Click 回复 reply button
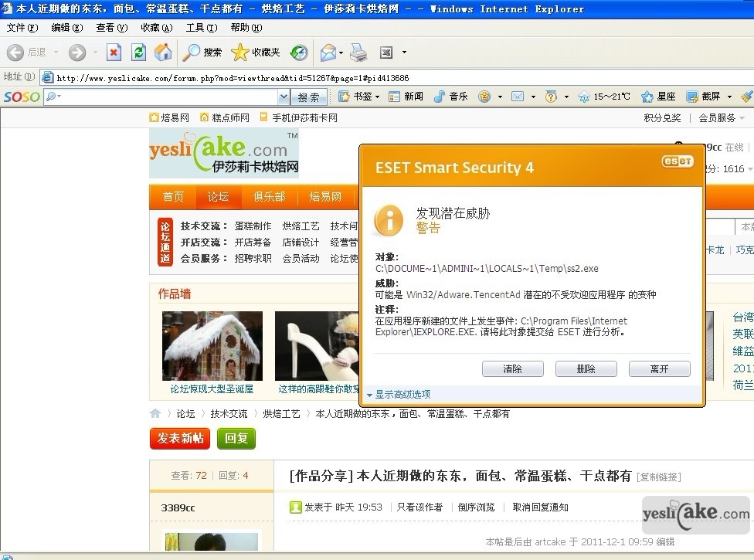754x560 pixels. (236, 439)
